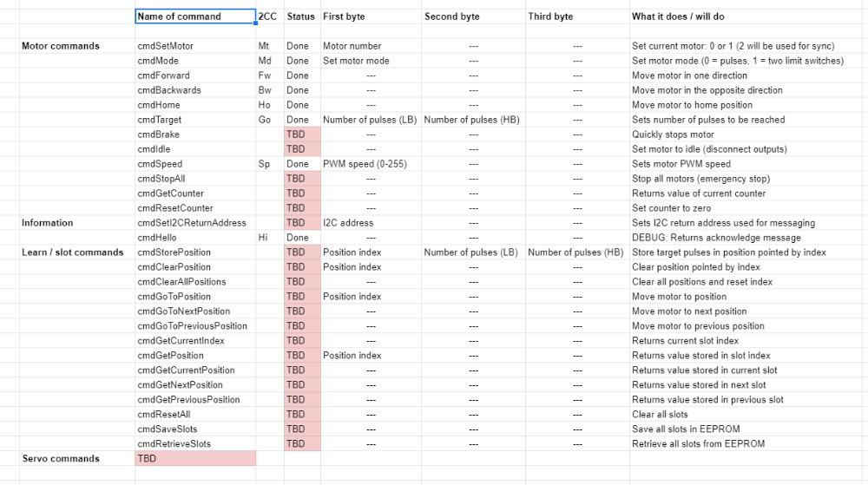Select the cmdResetCounter cell
The width and height of the screenshot is (868, 485).
[x=195, y=208]
